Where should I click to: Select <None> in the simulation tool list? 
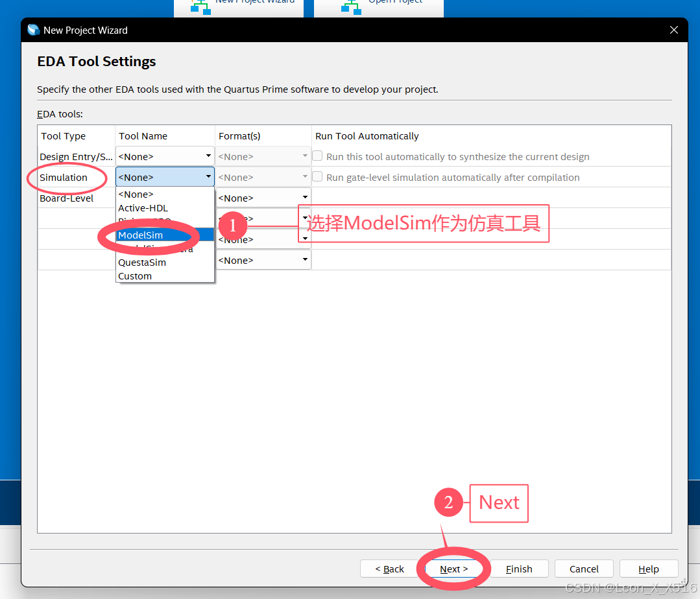pyautogui.click(x=165, y=194)
